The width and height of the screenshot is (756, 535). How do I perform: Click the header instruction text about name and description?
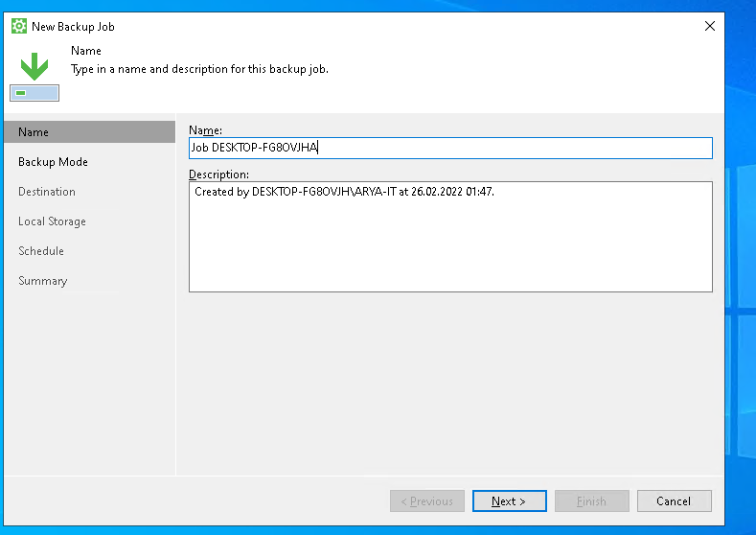tap(199, 69)
